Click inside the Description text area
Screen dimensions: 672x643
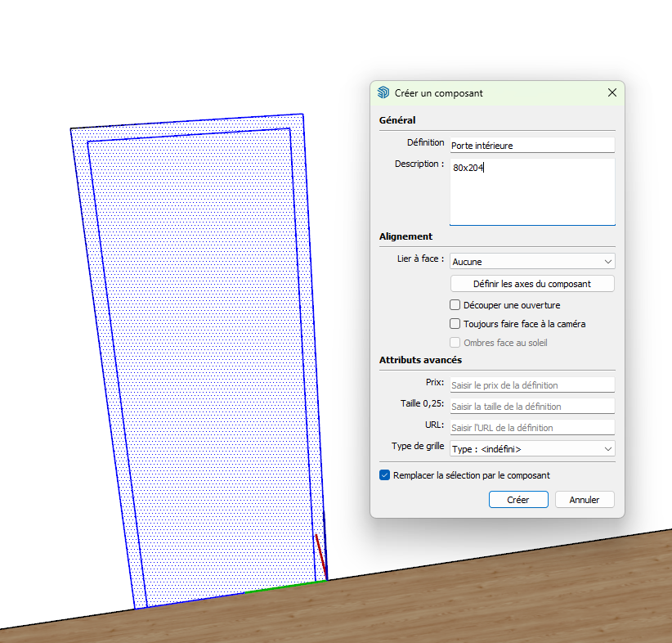point(532,191)
